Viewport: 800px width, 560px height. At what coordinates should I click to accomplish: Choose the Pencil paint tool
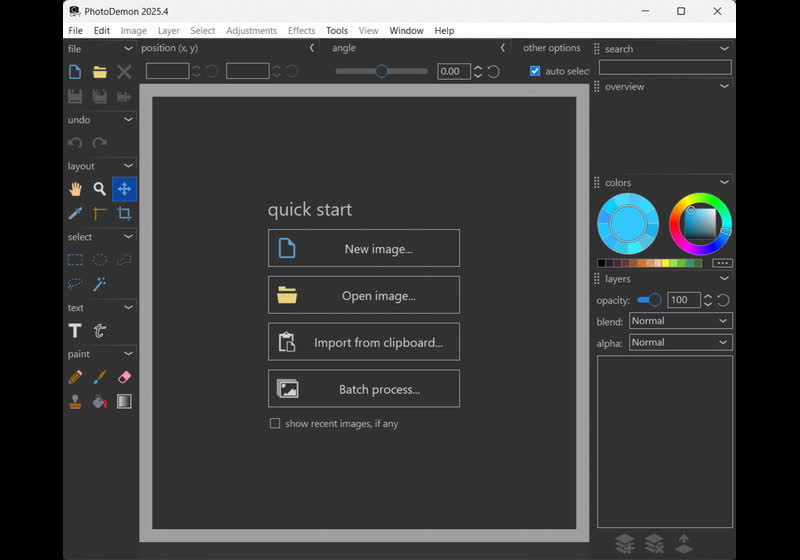tap(75, 377)
